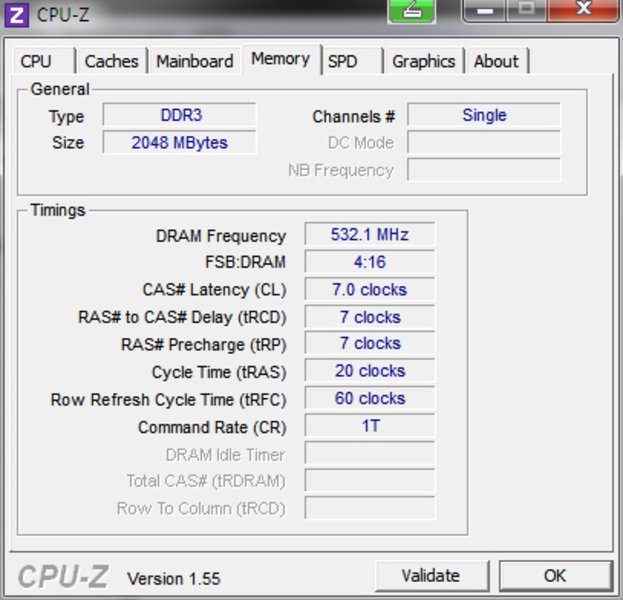623x600 pixels.
Task: Click the Cycle Time value 20 clocks
Action: [370, 371]
